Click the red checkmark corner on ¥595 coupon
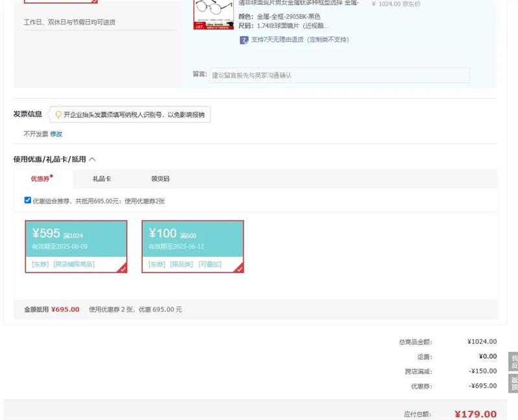The image size is (518, 420). tap(123, 269)
